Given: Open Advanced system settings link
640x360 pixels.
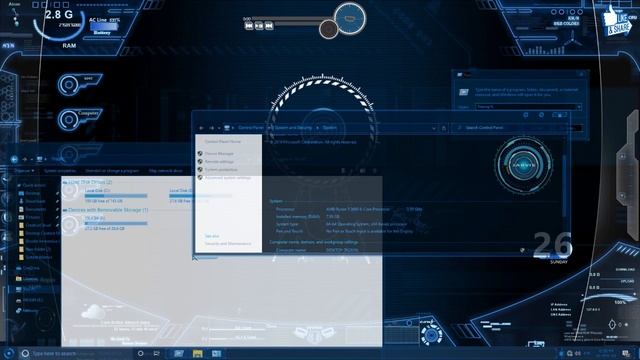Looking at the screenshot, I should click(x=228, y=178).
